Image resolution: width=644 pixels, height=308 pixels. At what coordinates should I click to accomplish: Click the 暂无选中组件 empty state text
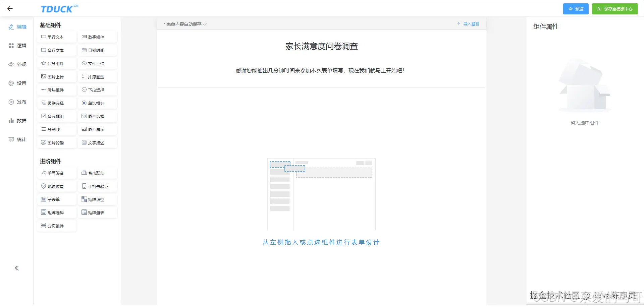click(585, 123)
